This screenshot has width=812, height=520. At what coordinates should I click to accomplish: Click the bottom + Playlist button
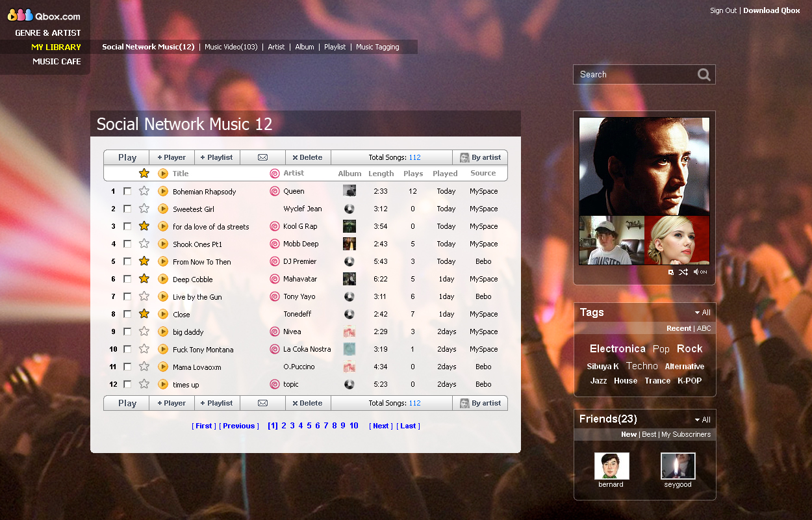[x=217, y=403]
